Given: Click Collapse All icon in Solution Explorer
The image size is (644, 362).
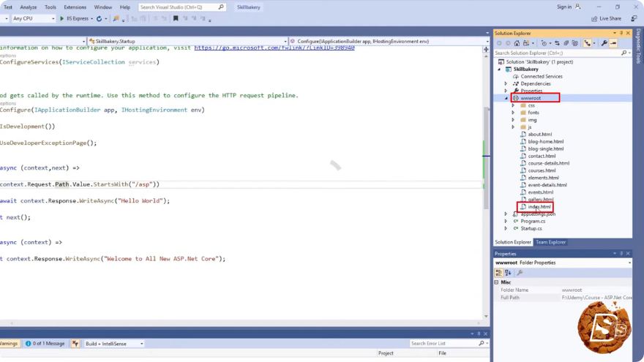Looking at the screenshot, I should 566,43.
